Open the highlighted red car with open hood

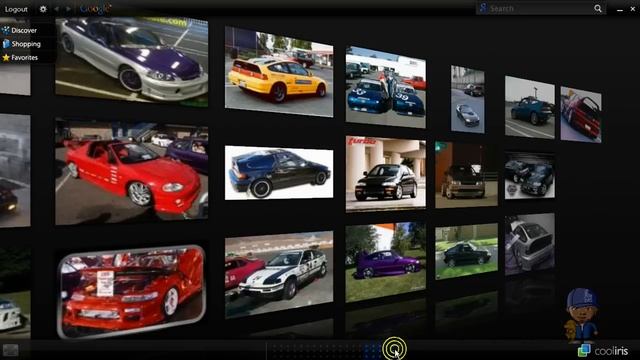pyautogui.click(x=131, y=291)
